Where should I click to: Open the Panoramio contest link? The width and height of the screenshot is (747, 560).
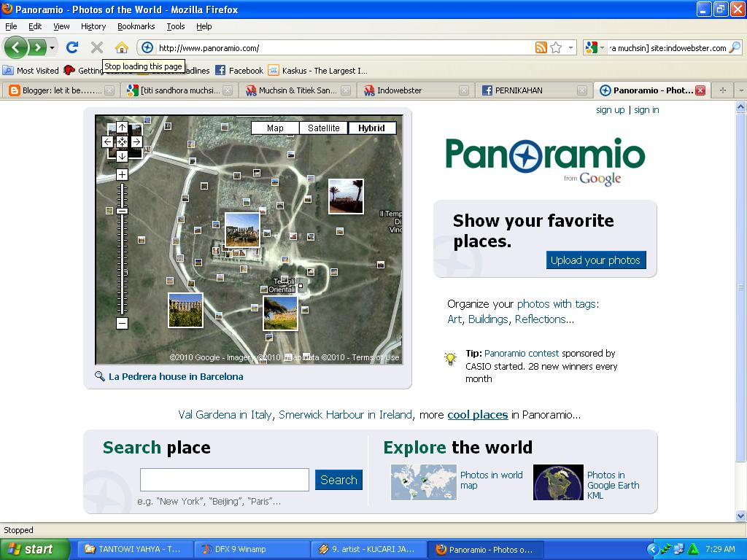pyautogui.click(x=521, y=354)
